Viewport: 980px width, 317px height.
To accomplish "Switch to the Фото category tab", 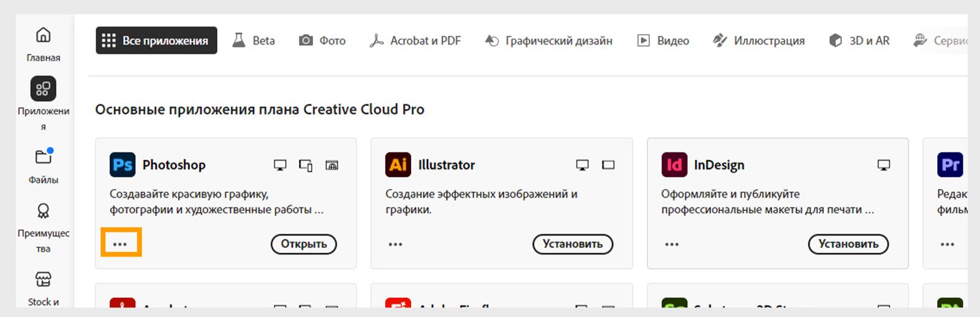I will (322, 40).
